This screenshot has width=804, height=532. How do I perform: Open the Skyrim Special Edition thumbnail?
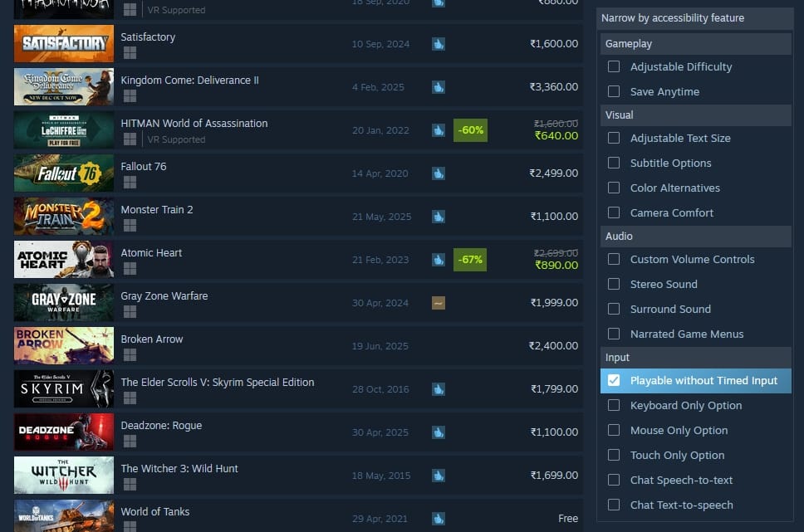[64, 389]
